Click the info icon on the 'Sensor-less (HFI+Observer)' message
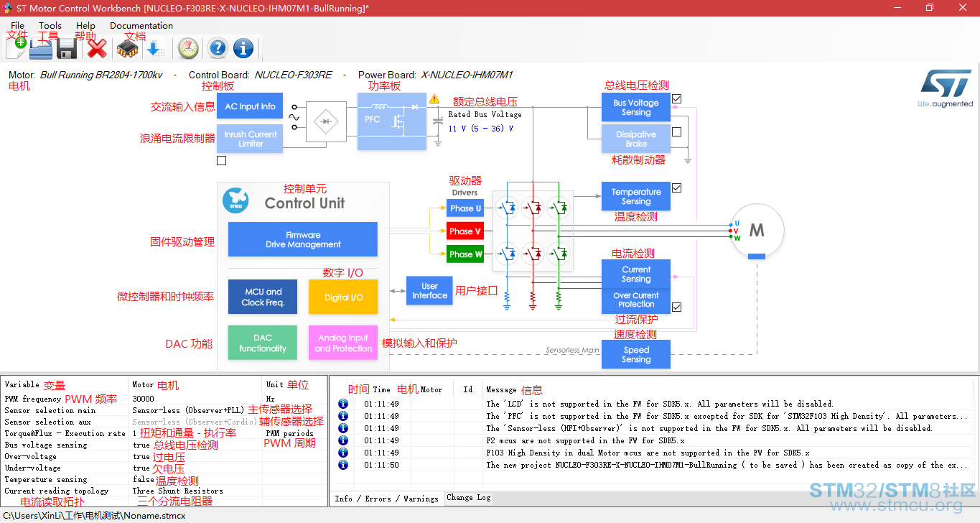 point(343,428)
